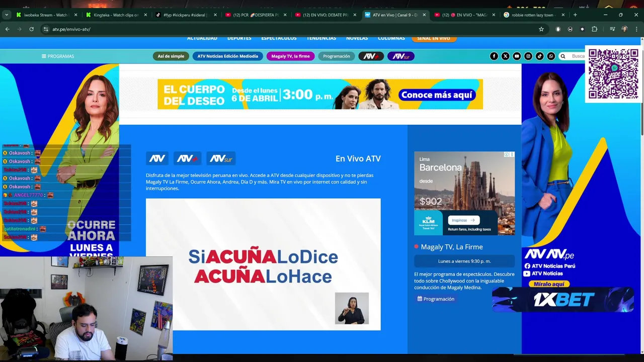The width and height of the screenshot is (644, 362).
Task: Open the ATV X (Twitter) icon
Action: click(x=505, y=56)
